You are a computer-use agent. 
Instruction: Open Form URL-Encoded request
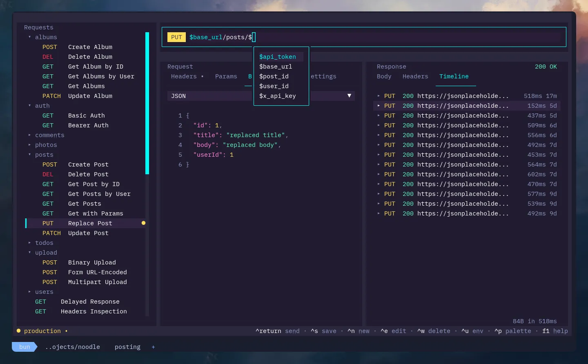pyautogui.click(x=98, y=272)
